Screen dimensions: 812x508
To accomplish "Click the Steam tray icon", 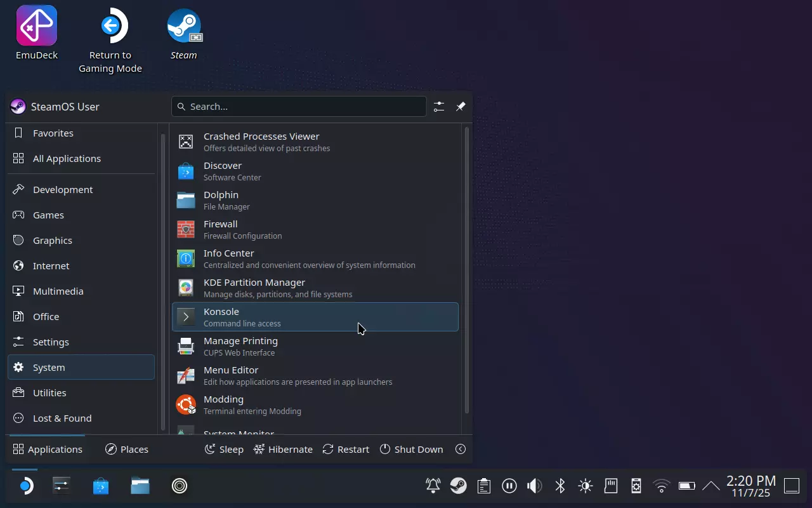I will [459, 486].
